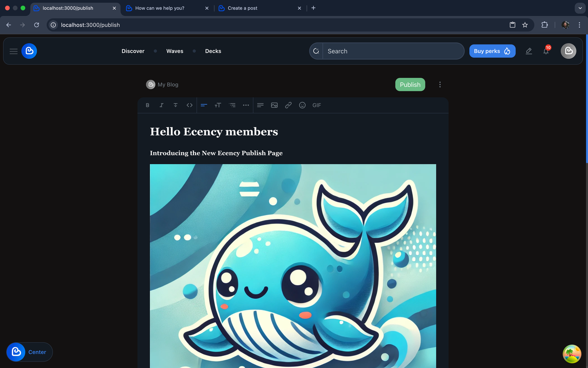
Task: Open the hamburger side menu
Action: 14,51
